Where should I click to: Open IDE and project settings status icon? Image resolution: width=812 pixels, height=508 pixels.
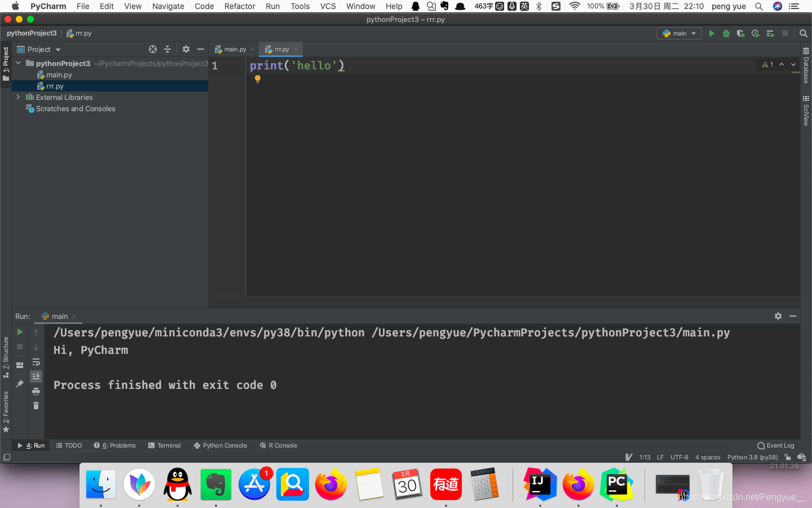802,457
